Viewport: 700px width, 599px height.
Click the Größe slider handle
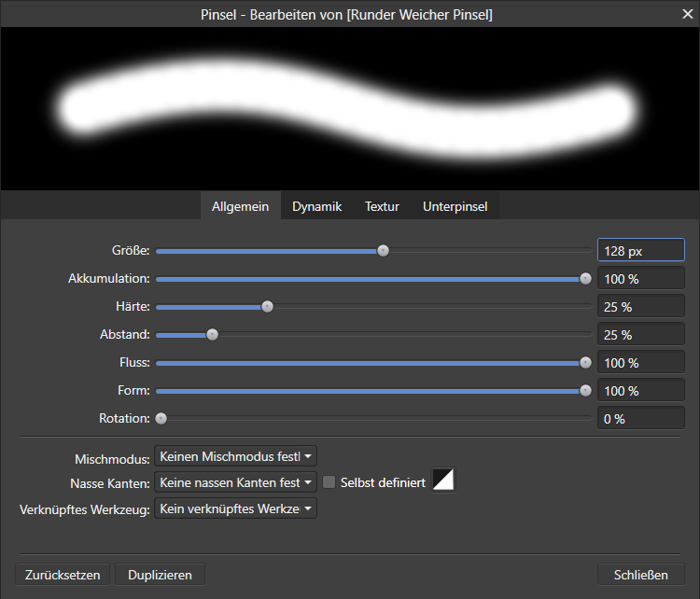point(383,251)
